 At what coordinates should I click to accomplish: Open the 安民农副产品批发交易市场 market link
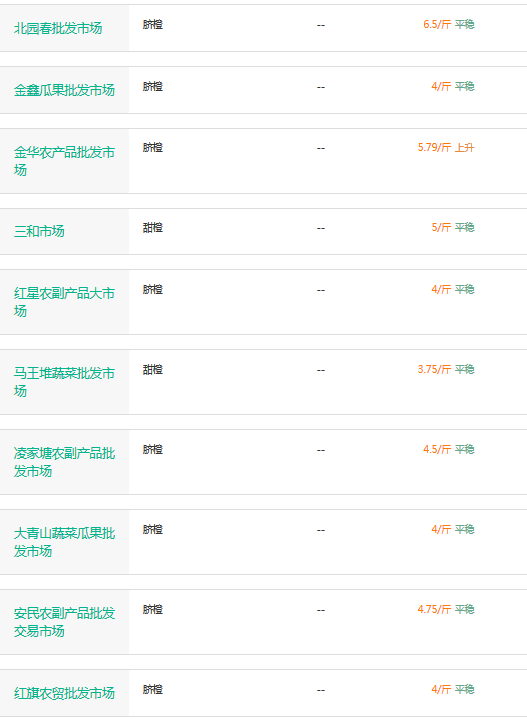(x=64, y=622)
